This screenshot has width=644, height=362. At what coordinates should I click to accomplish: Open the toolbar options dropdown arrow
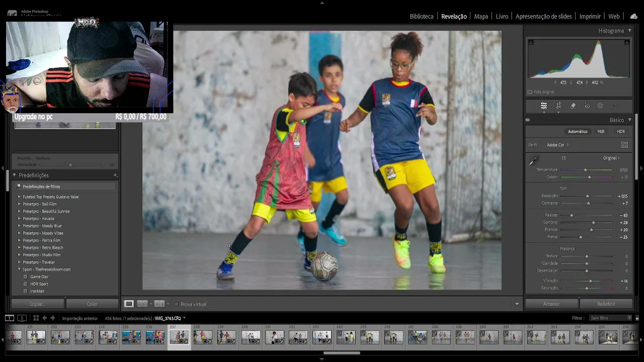[517, 304]
